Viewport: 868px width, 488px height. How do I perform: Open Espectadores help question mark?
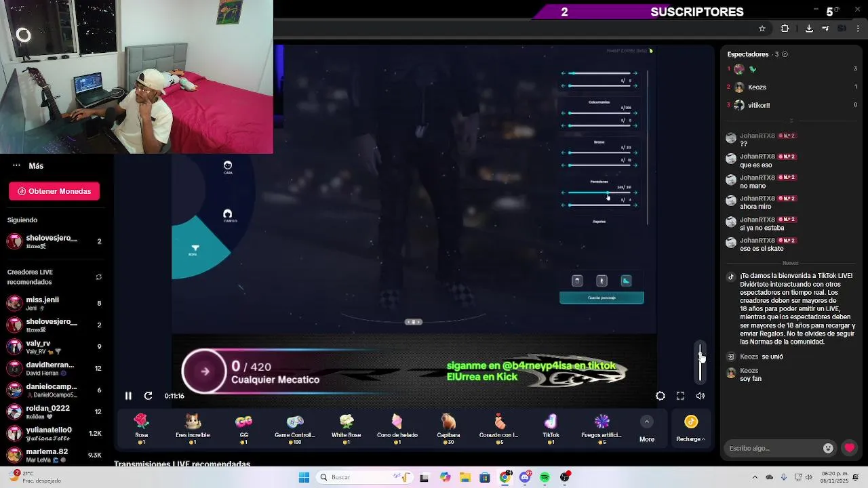pos(785,54)
